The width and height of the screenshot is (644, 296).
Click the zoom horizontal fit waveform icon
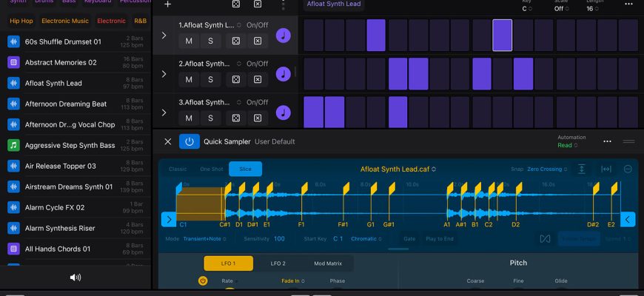tap(606, 169)
